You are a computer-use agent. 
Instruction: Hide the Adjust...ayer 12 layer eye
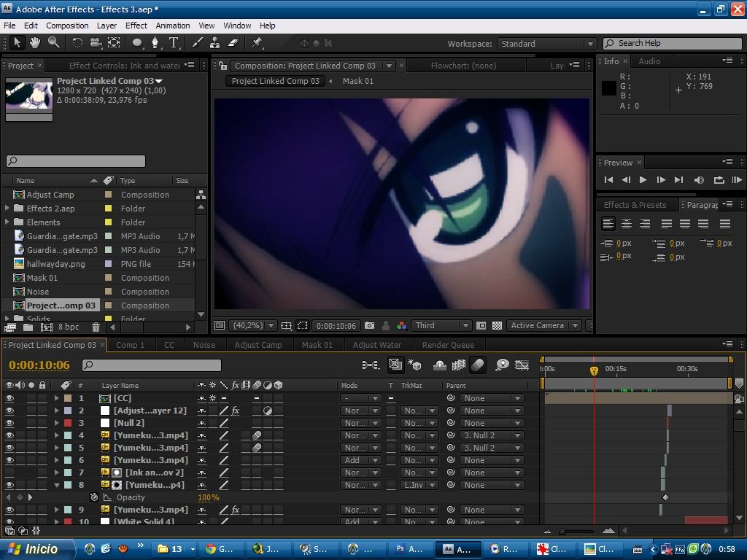coord(9,411)
